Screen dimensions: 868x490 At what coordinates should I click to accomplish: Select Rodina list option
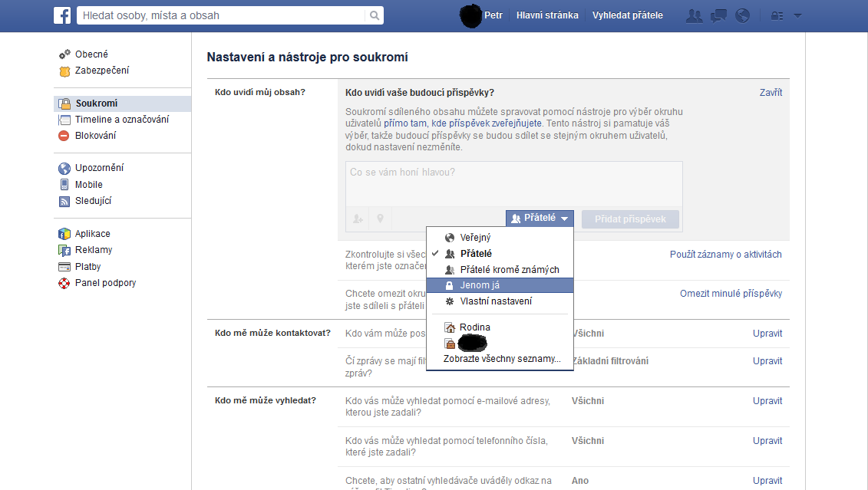coord(500,327)
